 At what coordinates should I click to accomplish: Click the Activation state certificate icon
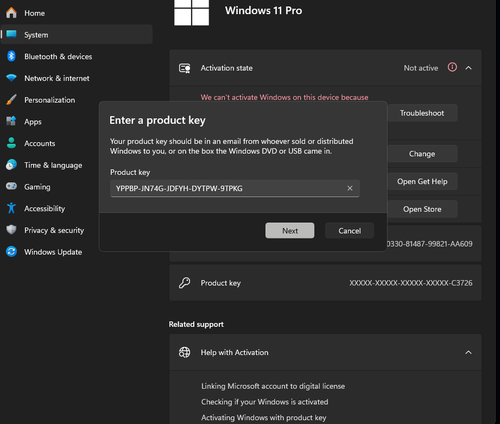[185, 68]
